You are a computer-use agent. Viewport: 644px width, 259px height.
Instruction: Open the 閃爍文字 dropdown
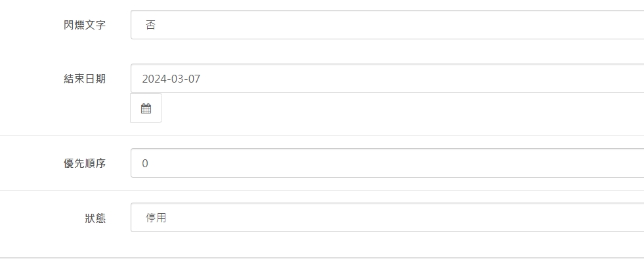[x=387, y=25]
